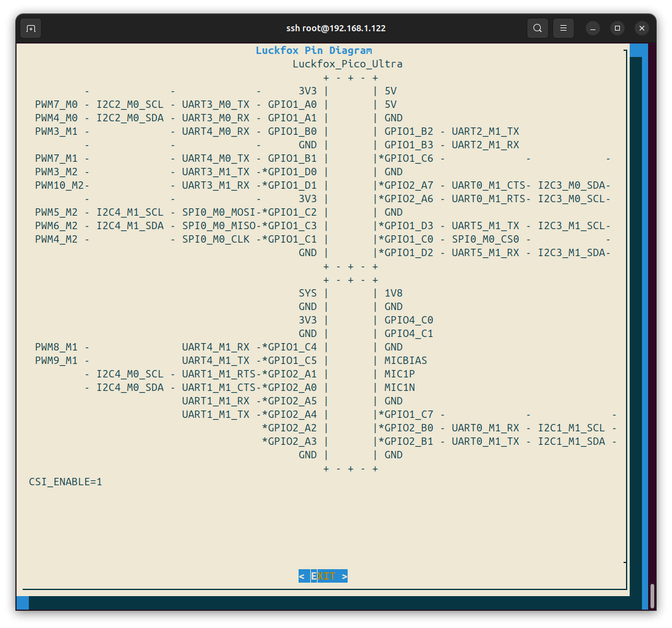Click the SPI0_M0_MOSI label
672x628 pixels.
[x=218, y=213]
